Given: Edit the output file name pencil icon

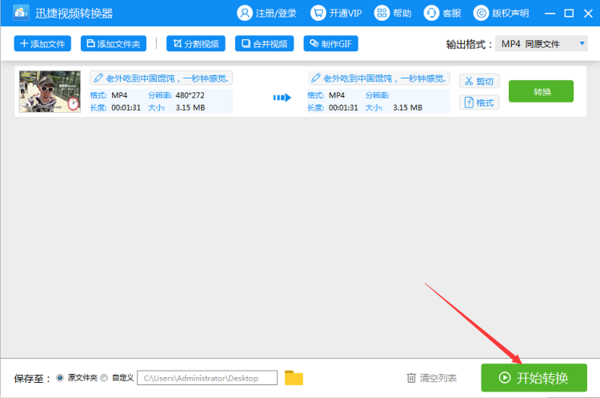Looking at the screenshot, I should (316, 78).
